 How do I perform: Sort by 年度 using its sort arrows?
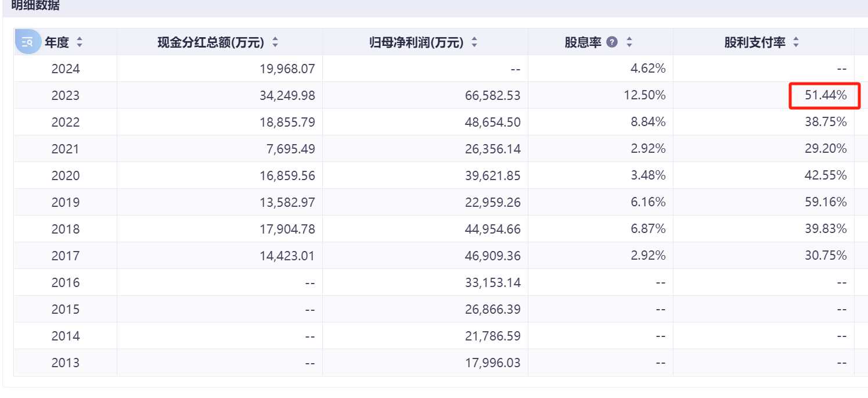(x=80, y=42)
